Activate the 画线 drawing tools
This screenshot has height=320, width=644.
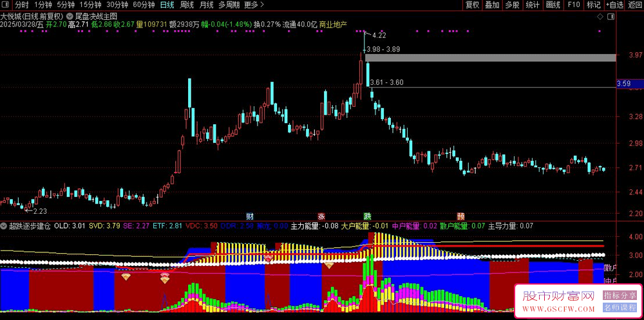(x=553, y=5)
